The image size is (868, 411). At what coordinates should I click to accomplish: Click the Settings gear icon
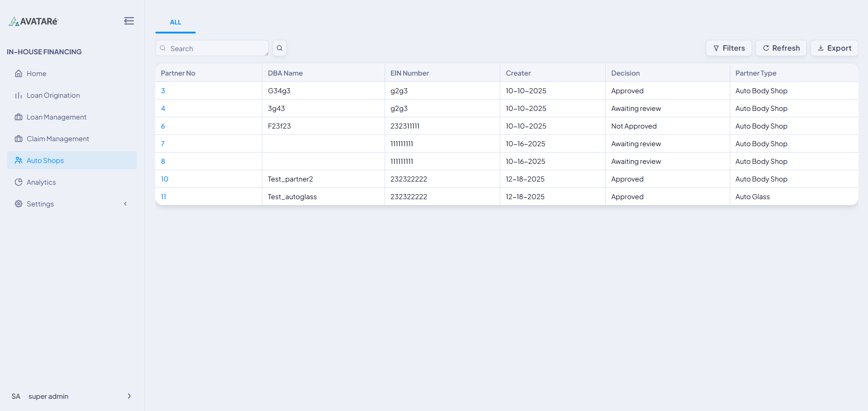coord(18,204)
